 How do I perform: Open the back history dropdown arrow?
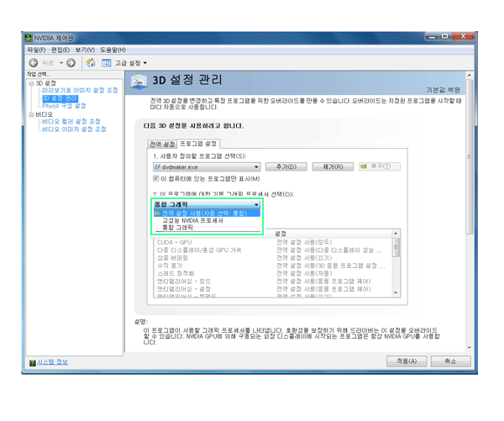point(61,63)
